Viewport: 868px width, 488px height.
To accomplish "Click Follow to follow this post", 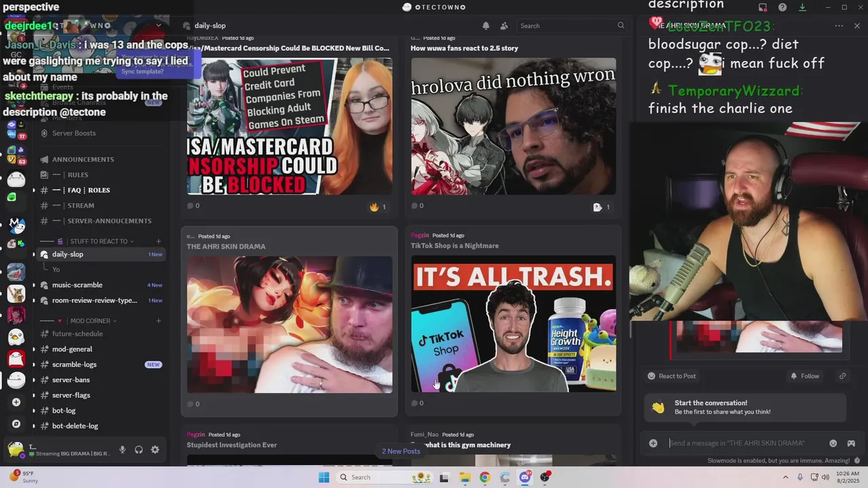I will click(x=804, y=376).
